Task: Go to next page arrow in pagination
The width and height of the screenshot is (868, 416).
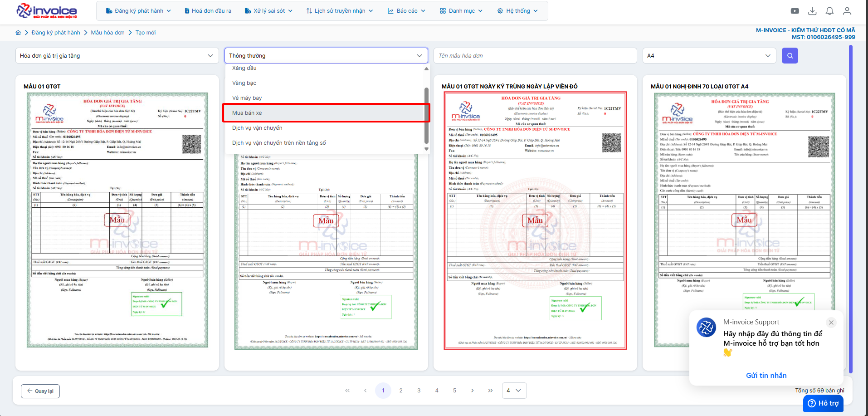Action: [472, 391]
